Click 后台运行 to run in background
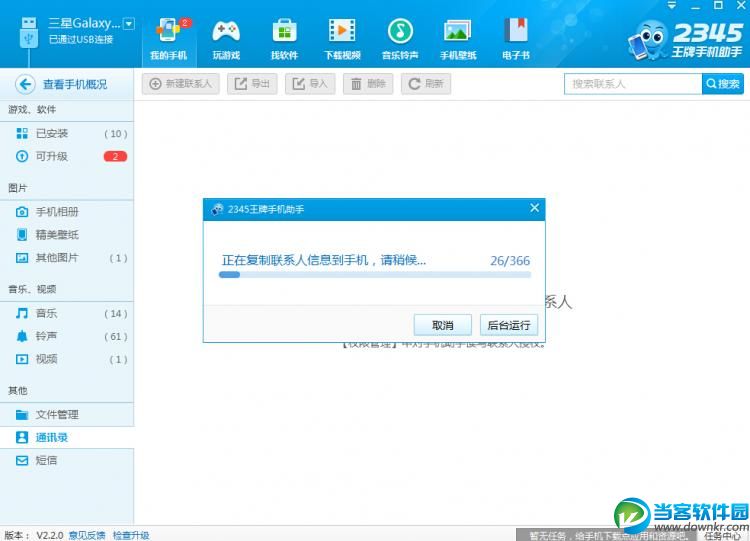This screenshot has width=750, height=541. [508, 325]
